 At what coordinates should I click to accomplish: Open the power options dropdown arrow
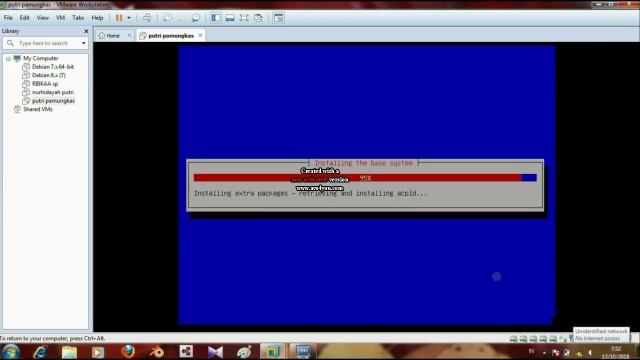[x=129, y=18]
